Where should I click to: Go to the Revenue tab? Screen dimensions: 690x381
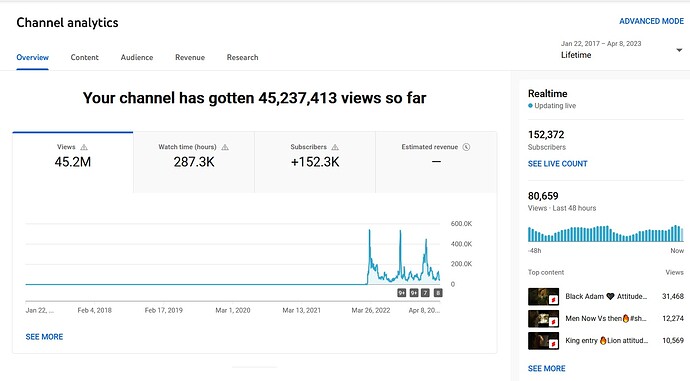[190, 57]
